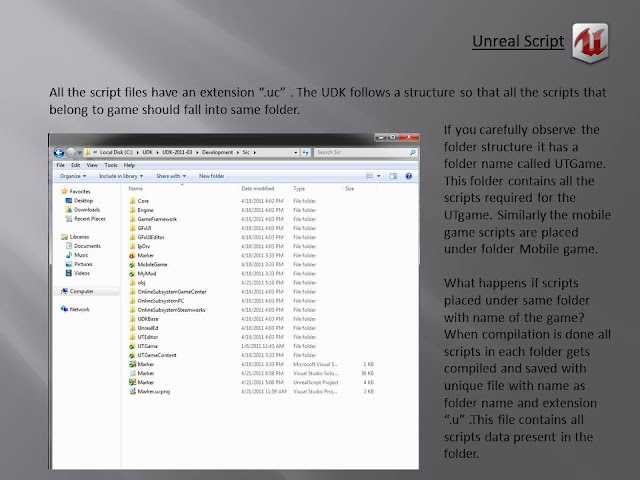Click the Unreal logo on the slide
The width and height of the screenshot is (640, 480).
(590, 43)
